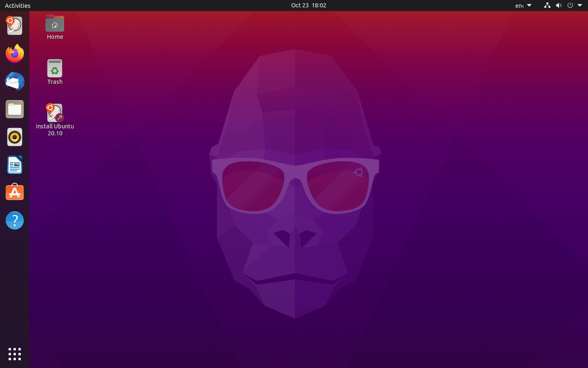This screenshot has height=368, width=588.
Task: Launch Rhythmbox music player
Action: pos(15,137)
